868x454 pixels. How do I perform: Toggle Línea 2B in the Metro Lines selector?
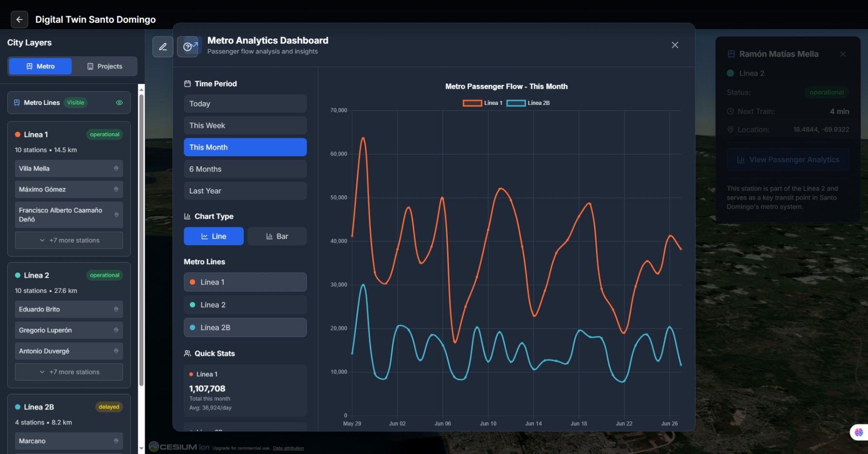pos(245,327)
